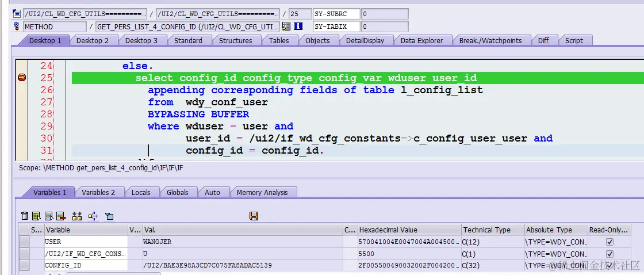The height and width of the screenshot is (275, 644).
Task: Open the Diff tab
Action: (x=543, y=40)
